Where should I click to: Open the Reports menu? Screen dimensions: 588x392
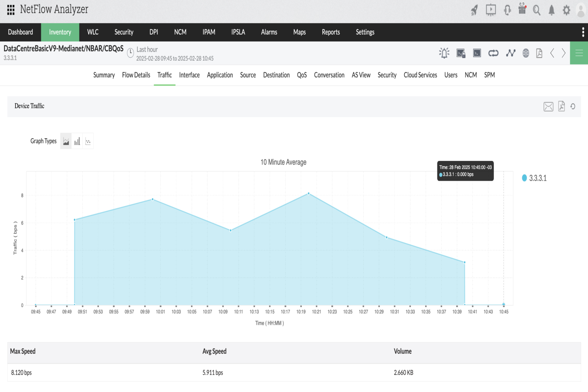click(x=331, y=32)
